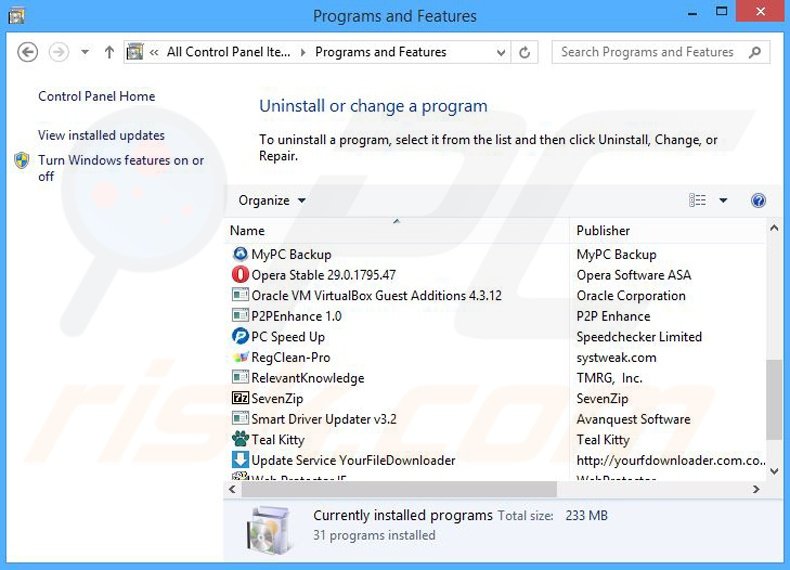Click the breadcrumb overflow double chevron

tap(154, 52)
